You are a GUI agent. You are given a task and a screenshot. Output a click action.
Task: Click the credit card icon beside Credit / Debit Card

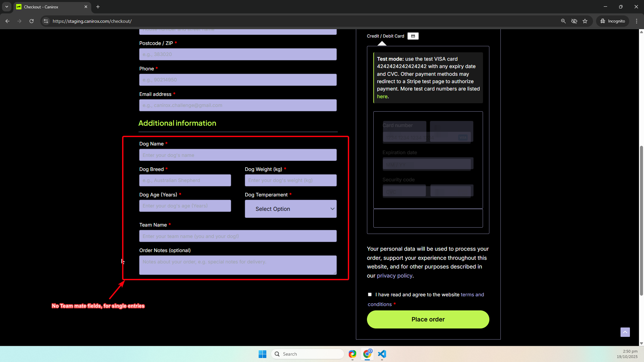[x=413, y=36]
